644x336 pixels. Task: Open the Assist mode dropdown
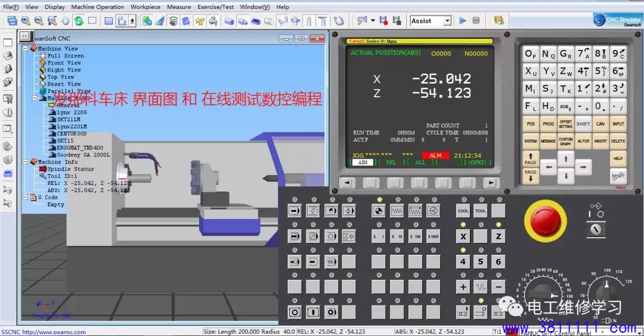(447, 20)
